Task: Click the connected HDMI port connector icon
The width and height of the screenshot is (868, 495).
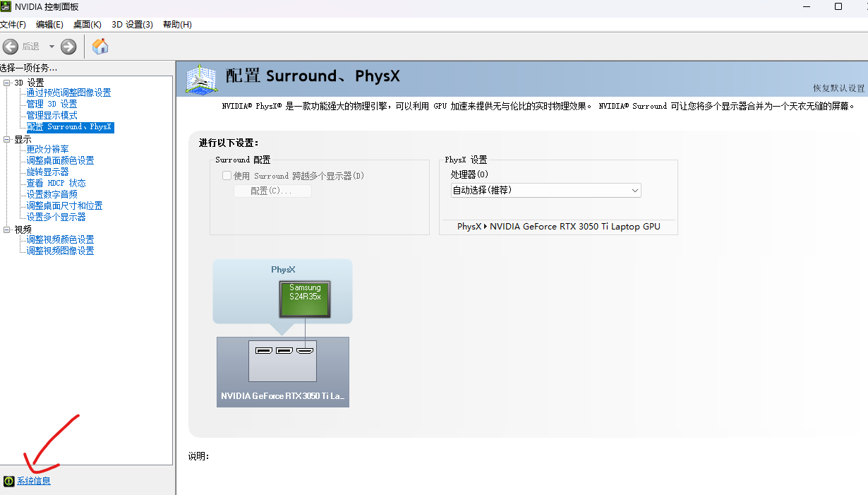Action: [305, 350]
